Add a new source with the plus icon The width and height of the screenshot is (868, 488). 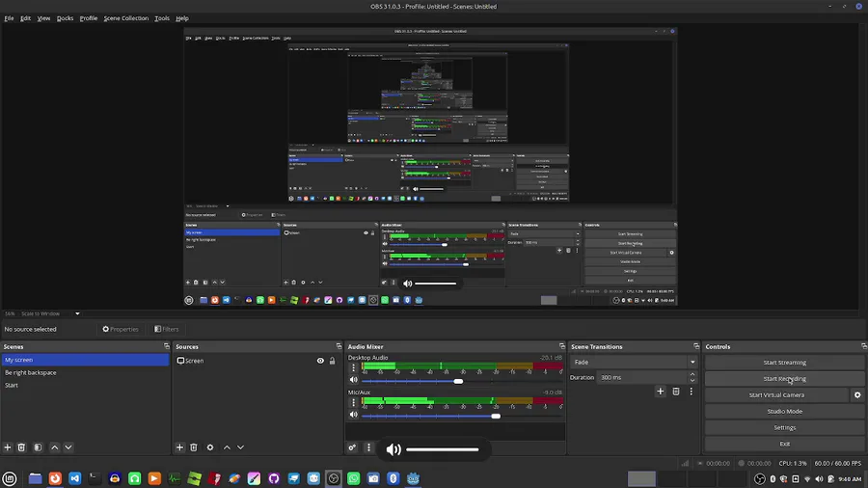179,447
